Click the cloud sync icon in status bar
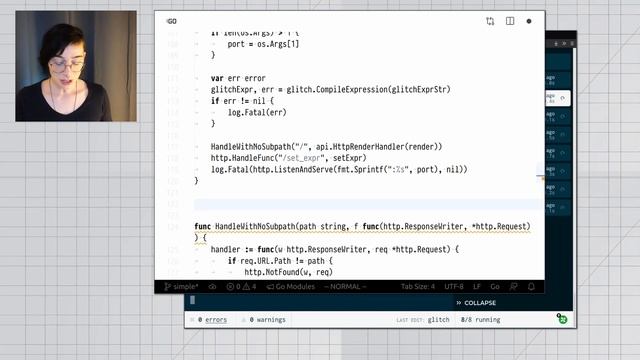640x360 pixels. pos(212,287)
